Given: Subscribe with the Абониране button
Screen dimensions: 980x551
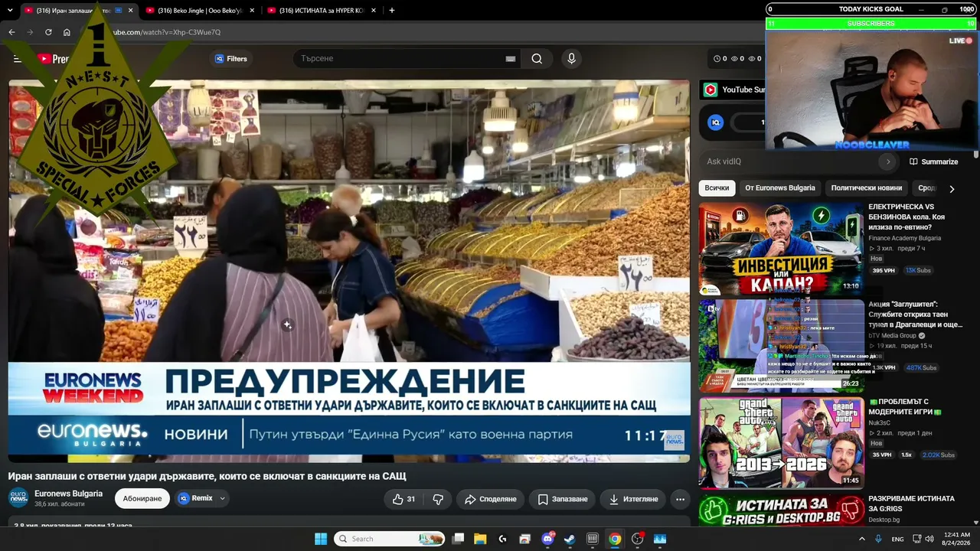Looking at the screenshot, I should 142,499.
